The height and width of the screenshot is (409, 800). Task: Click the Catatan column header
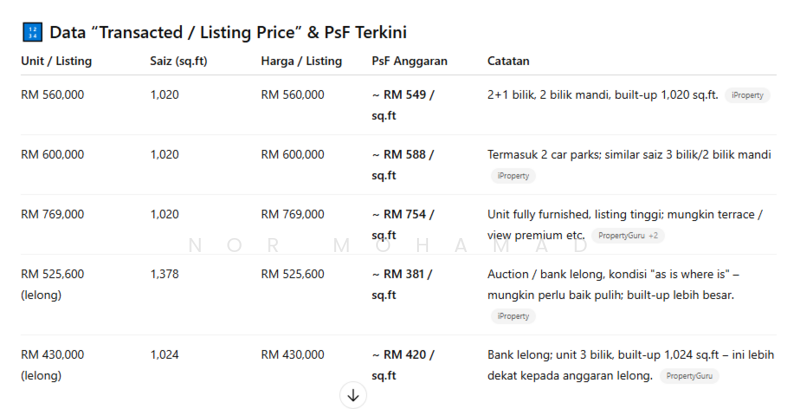click(x=509, y=61)
